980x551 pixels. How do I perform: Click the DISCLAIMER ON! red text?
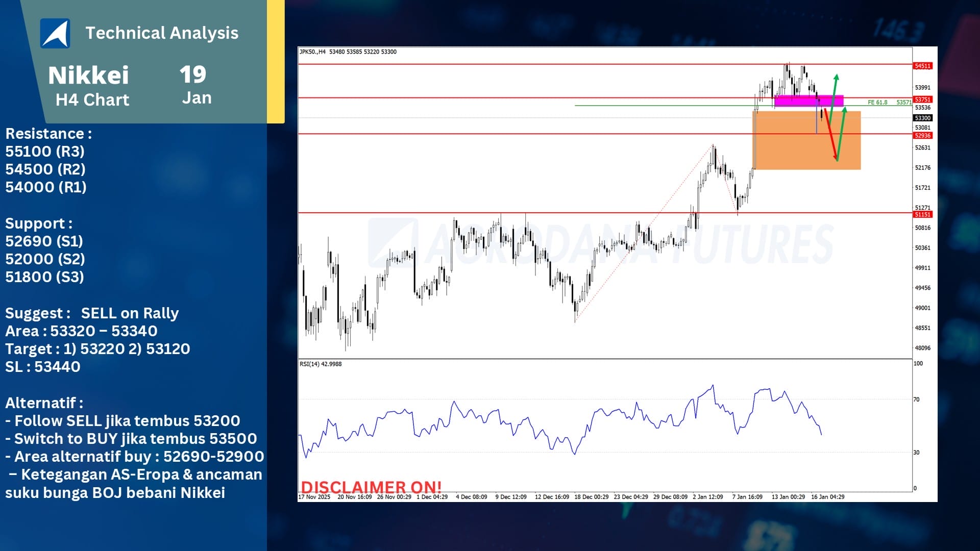tap(371, 487)
